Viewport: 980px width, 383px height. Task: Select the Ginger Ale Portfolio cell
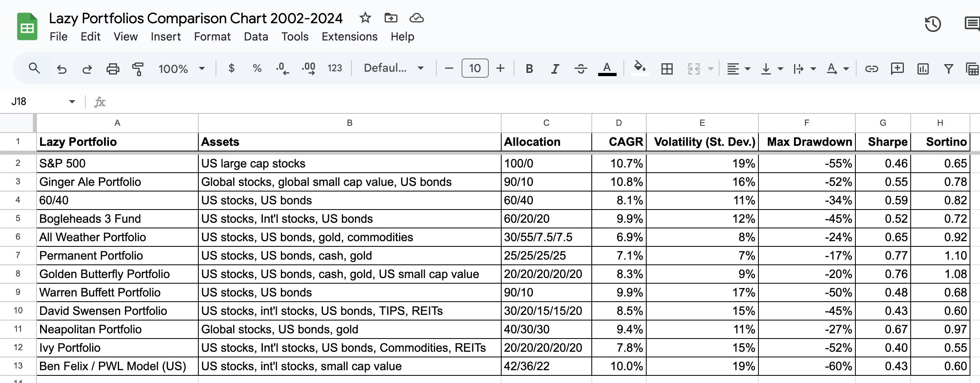point(117,182)
